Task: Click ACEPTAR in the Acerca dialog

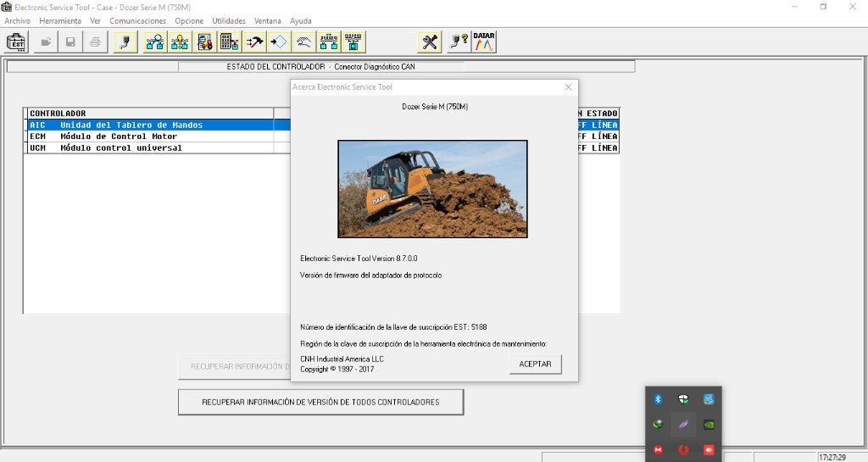Action: tap(536, 364)
